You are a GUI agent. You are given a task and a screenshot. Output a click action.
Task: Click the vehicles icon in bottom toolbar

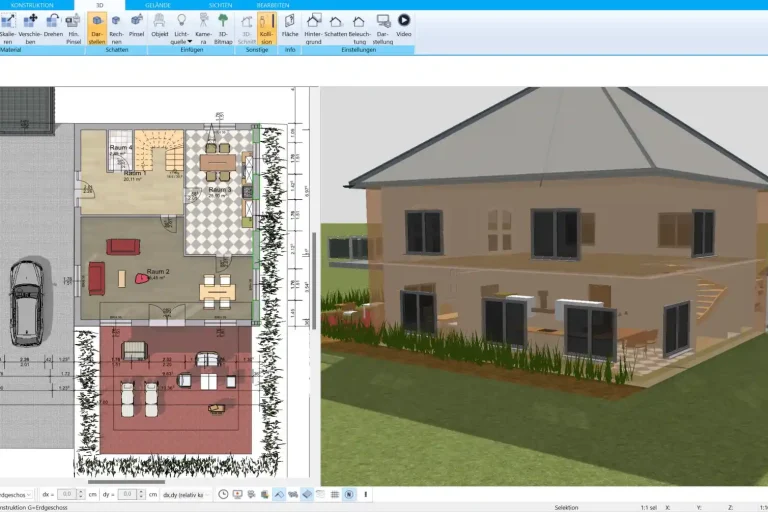293,494
